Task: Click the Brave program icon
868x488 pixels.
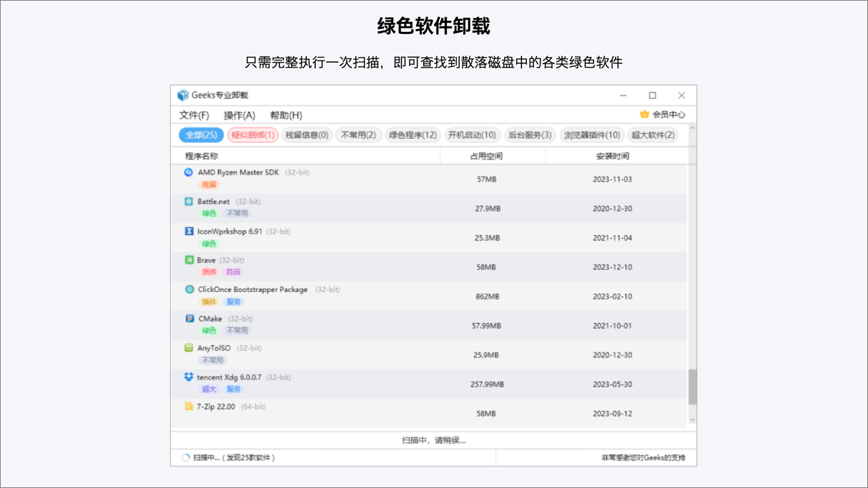Action: [189, 260]
